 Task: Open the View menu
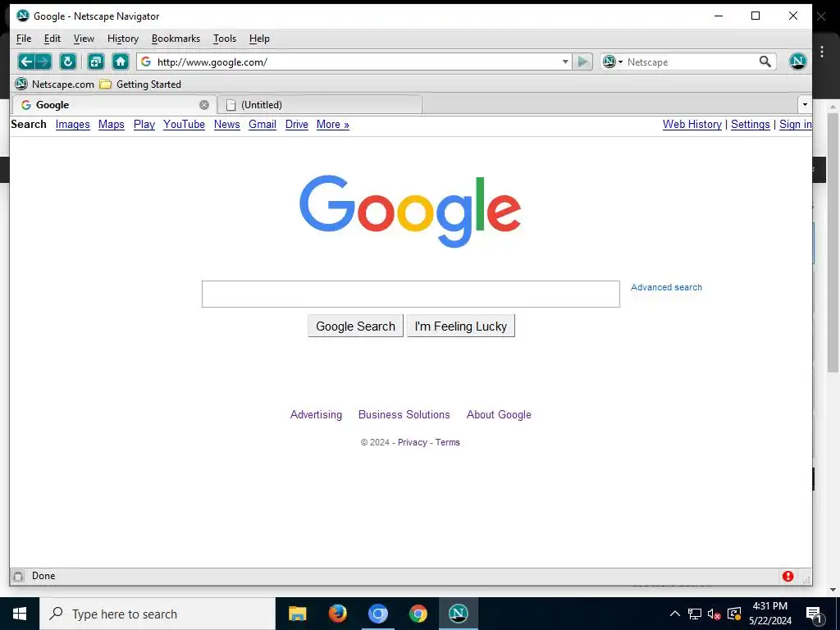point(84,39)
